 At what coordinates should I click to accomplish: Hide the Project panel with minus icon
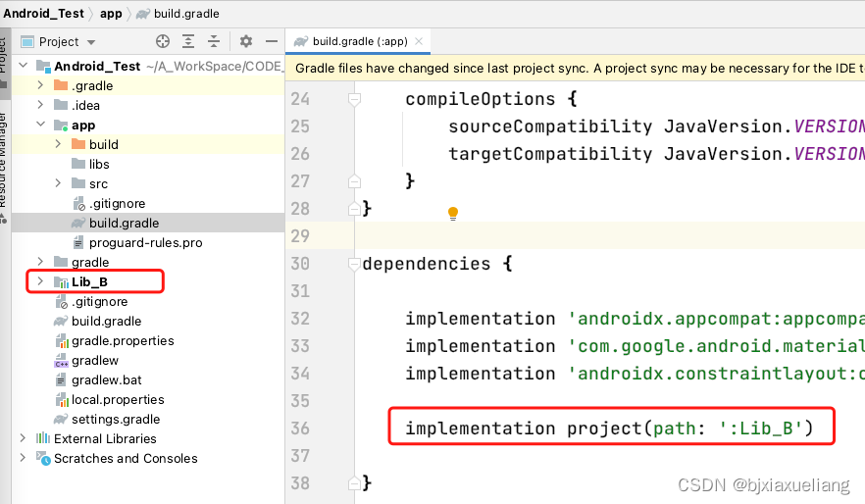272,41
